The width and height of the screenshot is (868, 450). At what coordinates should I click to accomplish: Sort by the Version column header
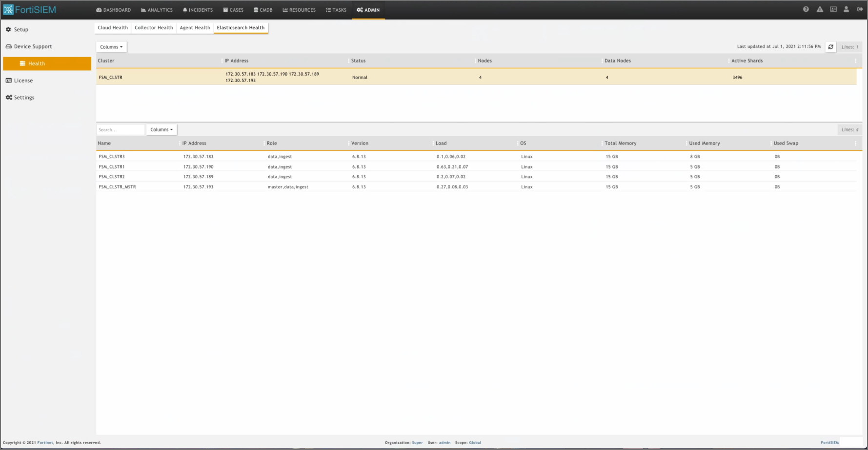360,143
